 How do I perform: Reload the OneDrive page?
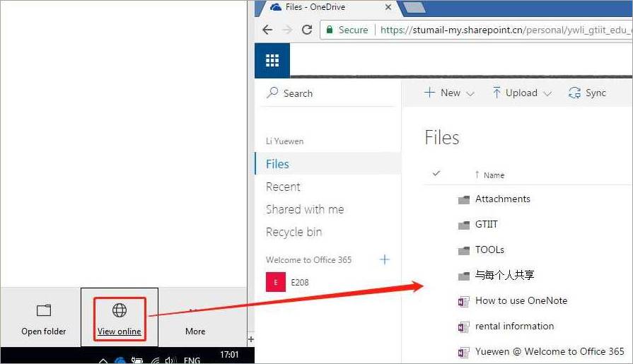coord(307,30)
